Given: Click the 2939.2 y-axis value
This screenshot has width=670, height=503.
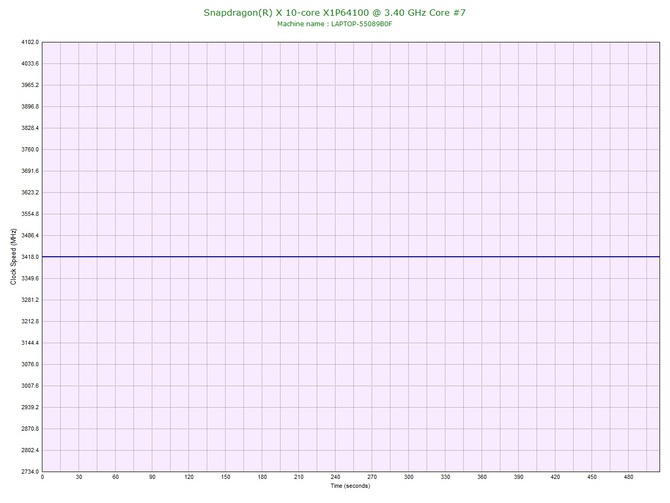Looking at the screenshot, I should pyautogui.click(x=30, y=407).
